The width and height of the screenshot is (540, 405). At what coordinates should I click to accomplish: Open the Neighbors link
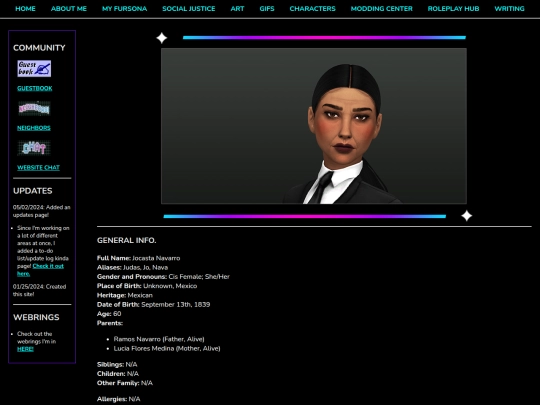34,128
